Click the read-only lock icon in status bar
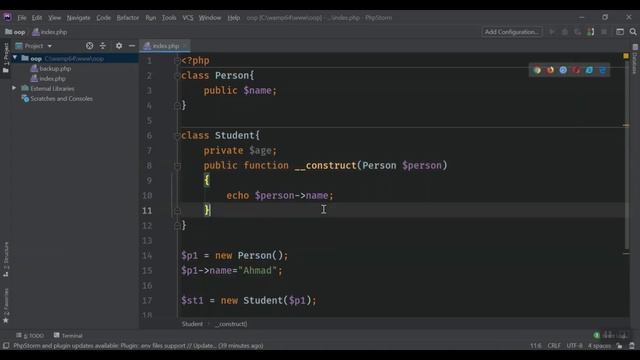This screenshot has height=360, width=640. pos(620,346)
